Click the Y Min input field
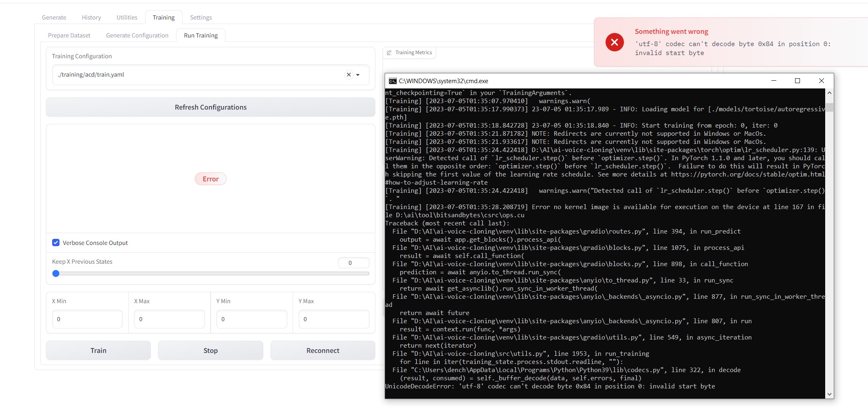 pos(252,319)
